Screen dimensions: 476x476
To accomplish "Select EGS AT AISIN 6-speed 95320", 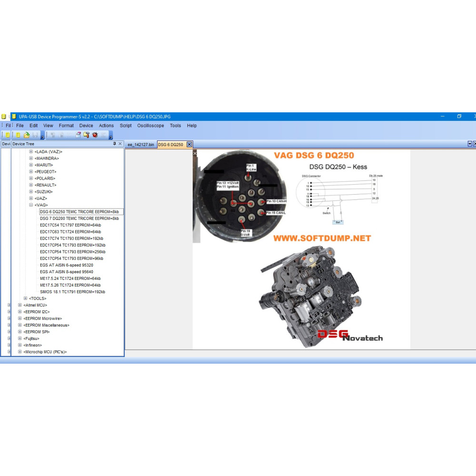I will 67,265.
